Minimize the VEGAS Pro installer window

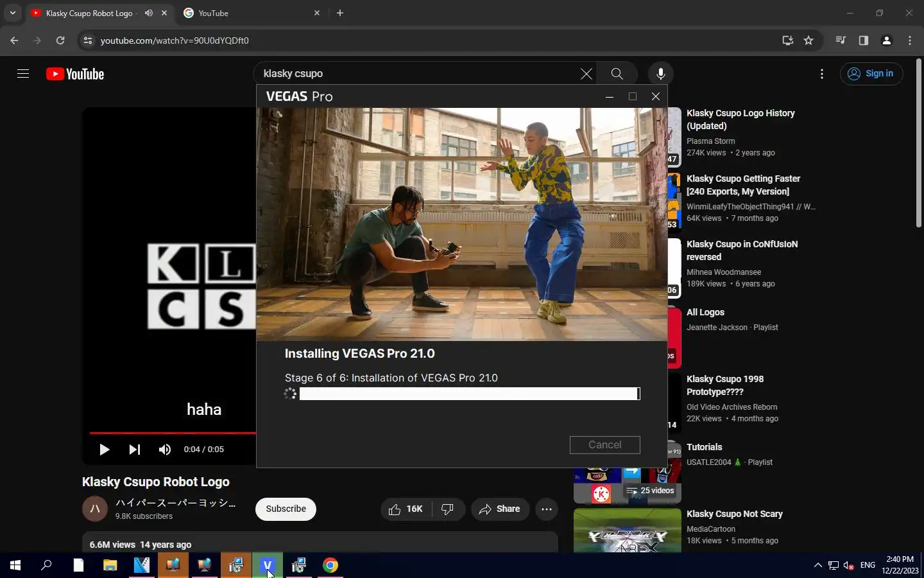(x=610, y=96)
